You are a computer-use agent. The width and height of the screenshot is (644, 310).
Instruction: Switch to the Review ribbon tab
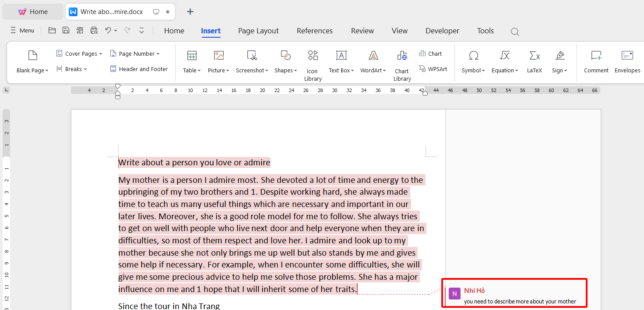362,31
